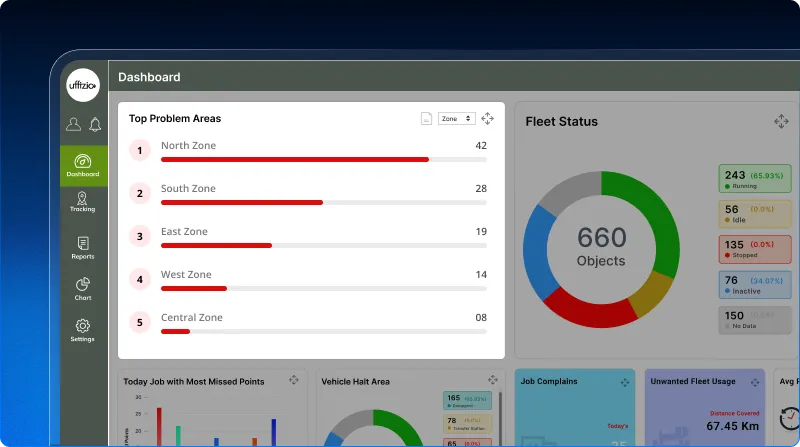This screenshot has height=447, width=800.
Task: Click 67.45 Km distance value
Action: point(733,426)
